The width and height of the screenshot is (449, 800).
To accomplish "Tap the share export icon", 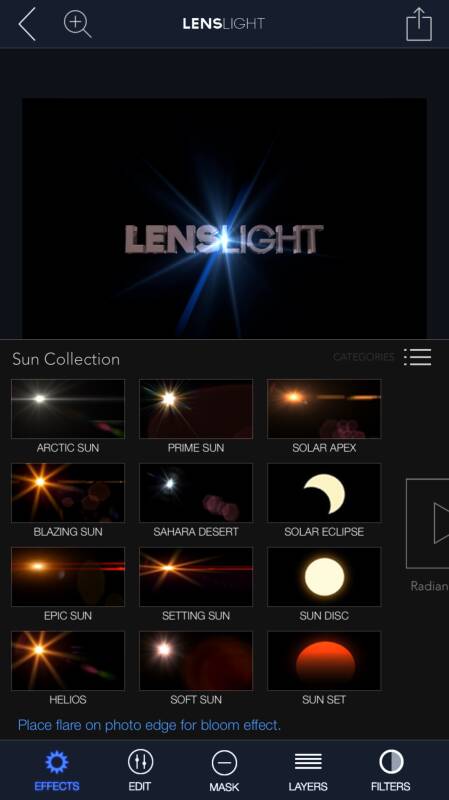I will (x=419, y=24).
